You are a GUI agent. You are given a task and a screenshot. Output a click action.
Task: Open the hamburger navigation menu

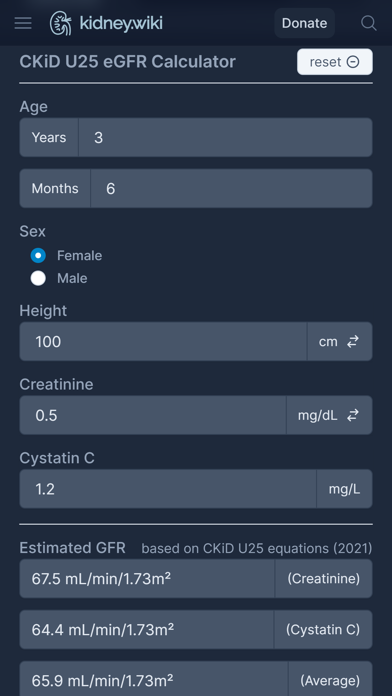coord(23,23)
